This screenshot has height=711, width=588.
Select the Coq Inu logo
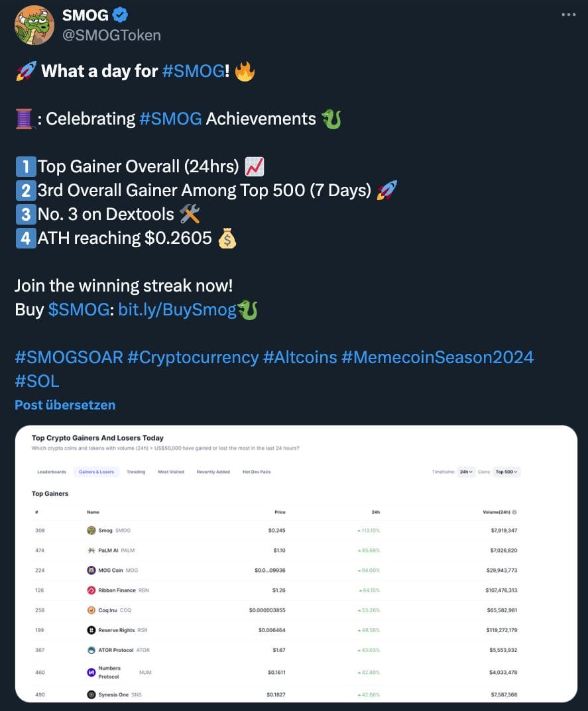89,609
